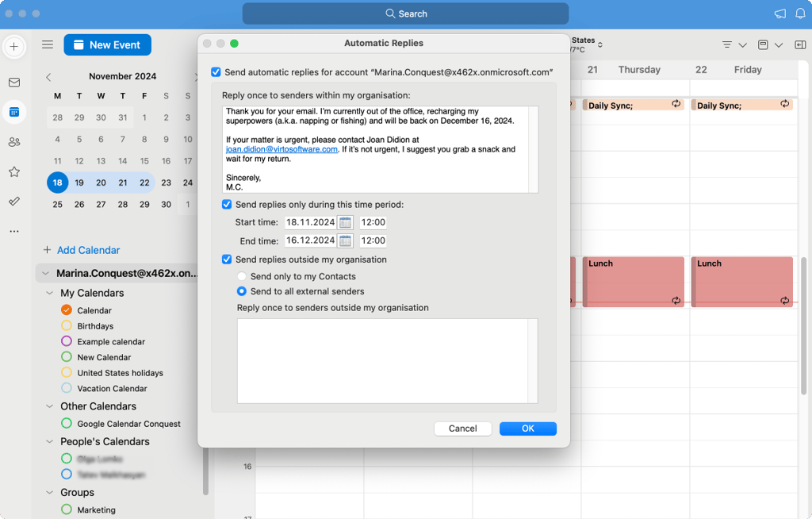812x519 pixels.
Task: Select Send only to my Contacts
Action: tap(241, 276)
